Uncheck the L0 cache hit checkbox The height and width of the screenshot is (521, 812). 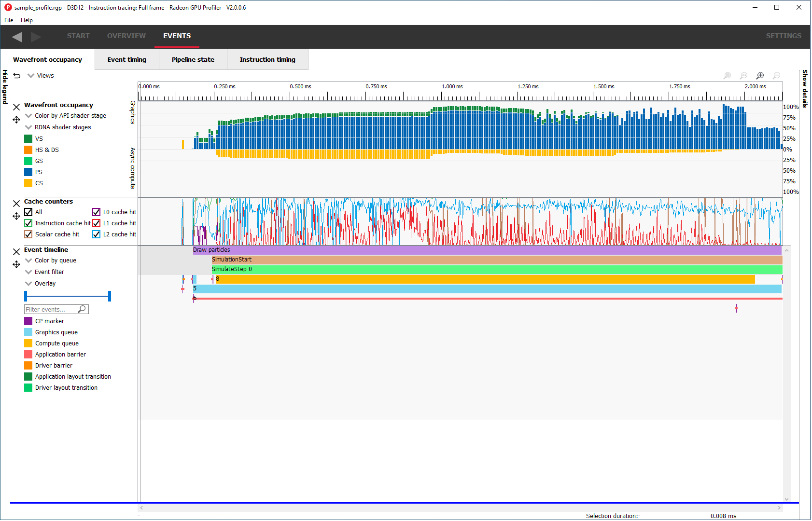click(97, 212)
